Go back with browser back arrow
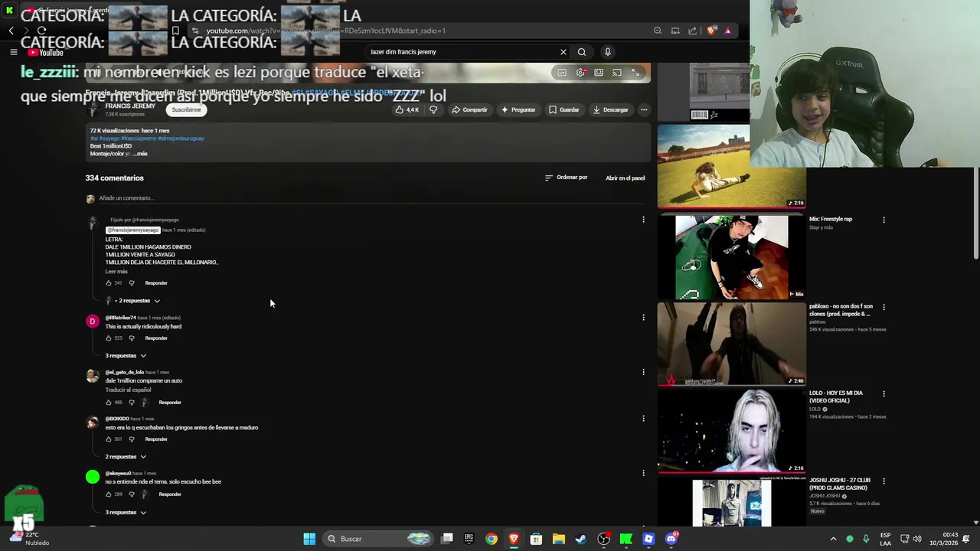This screenshot has height=551, width=980. tap(11, 31)
